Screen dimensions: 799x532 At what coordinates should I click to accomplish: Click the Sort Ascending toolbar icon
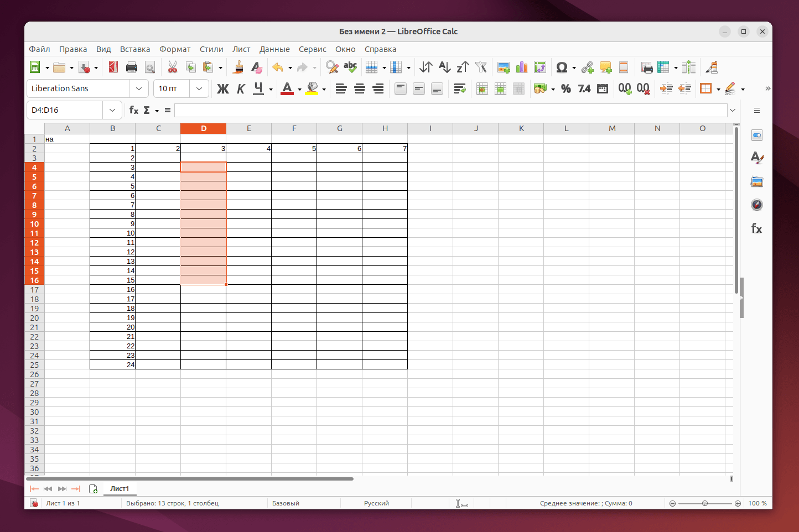[x=444, y=67]
